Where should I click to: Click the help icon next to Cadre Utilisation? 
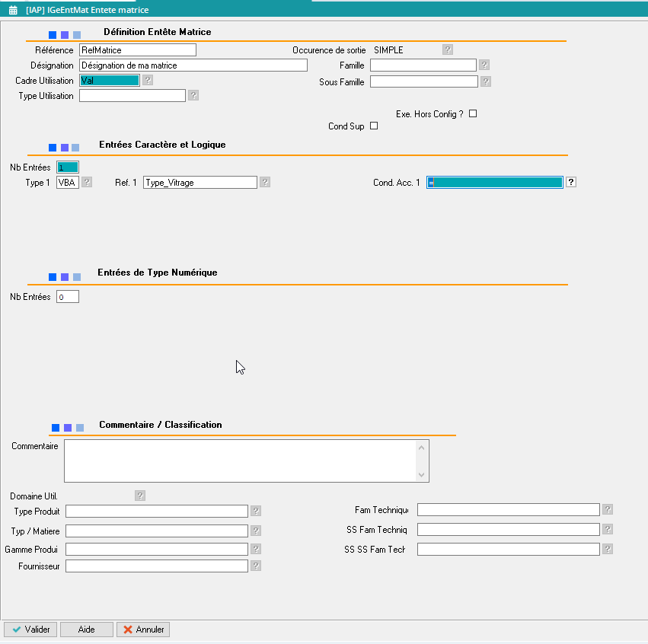coord(148,80)
